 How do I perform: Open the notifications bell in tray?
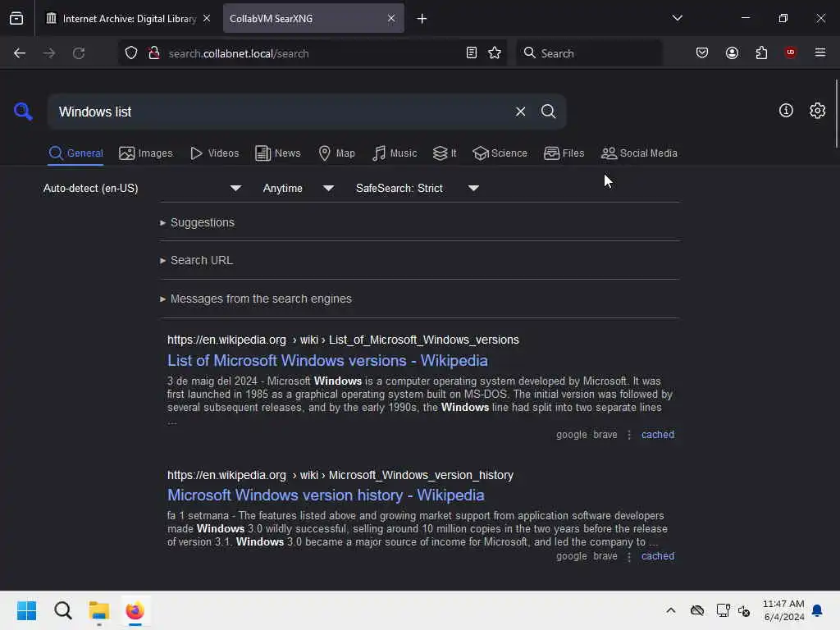point(817,610)
